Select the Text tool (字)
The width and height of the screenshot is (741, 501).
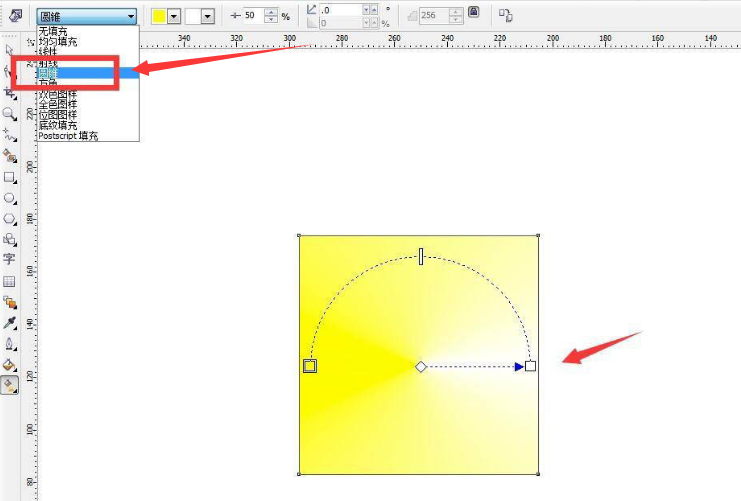[9, 259]
